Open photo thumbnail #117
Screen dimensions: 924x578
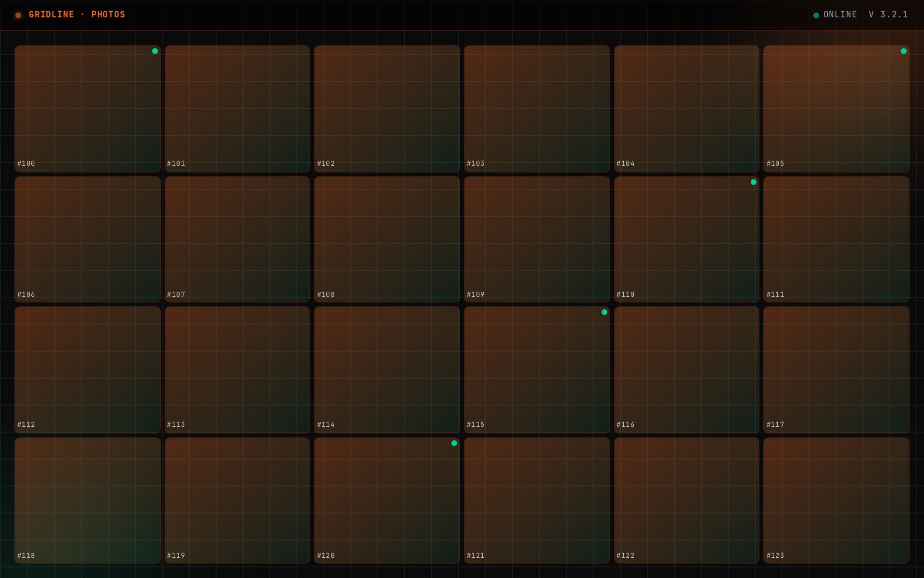pos(836,370)
